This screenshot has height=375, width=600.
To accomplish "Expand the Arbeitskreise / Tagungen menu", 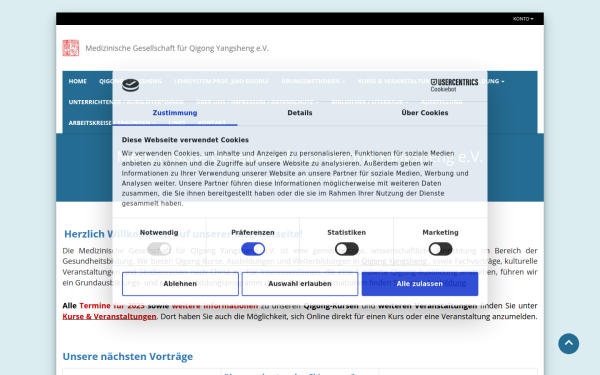I will click(112, 123).
